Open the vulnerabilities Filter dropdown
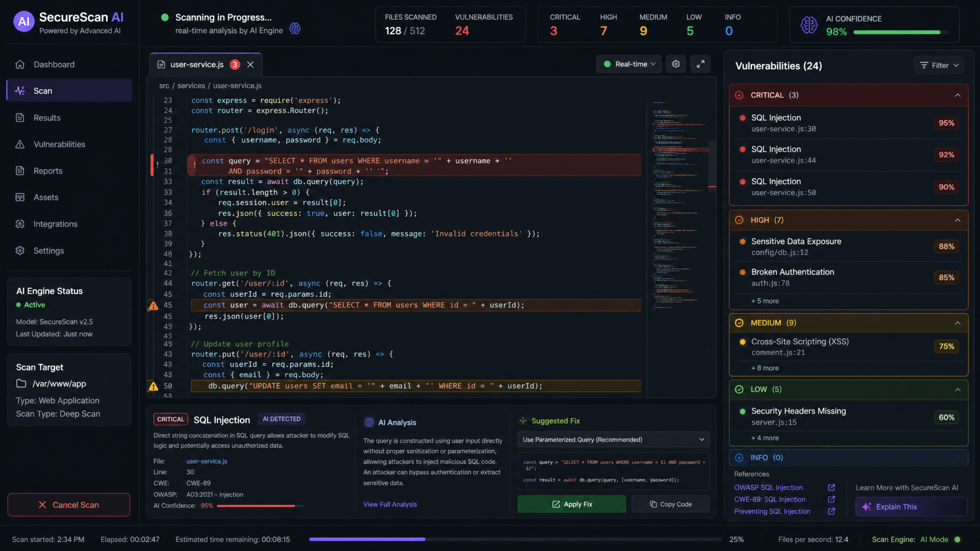This screenshot has height=551, width=980. point(939,65)
